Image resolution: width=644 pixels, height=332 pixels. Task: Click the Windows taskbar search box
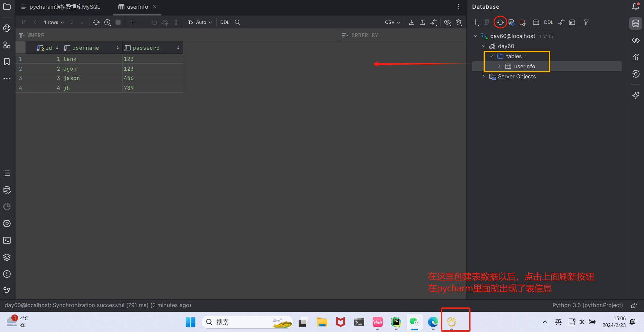pyautogui.click(x=247, y=322)
